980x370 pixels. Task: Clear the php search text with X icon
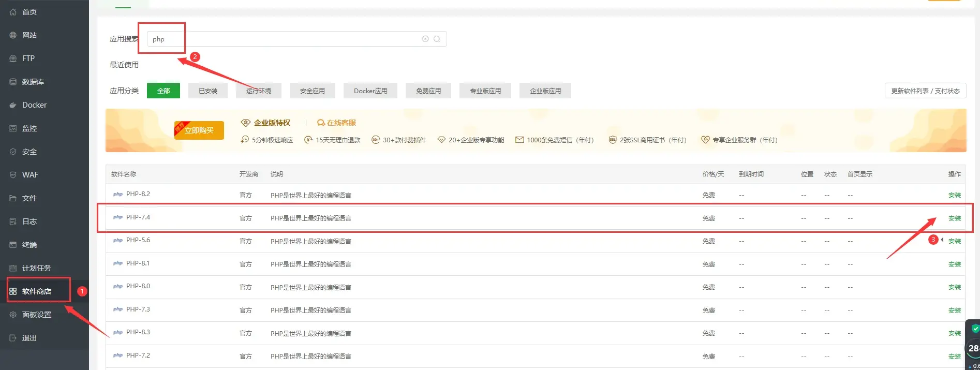[425, 39]
